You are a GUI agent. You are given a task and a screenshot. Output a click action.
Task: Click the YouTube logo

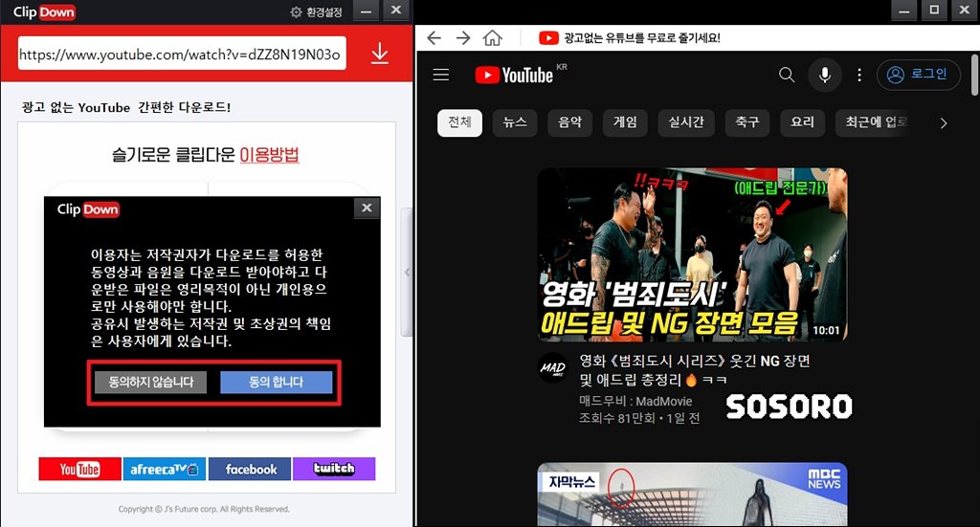click(514, 75)
